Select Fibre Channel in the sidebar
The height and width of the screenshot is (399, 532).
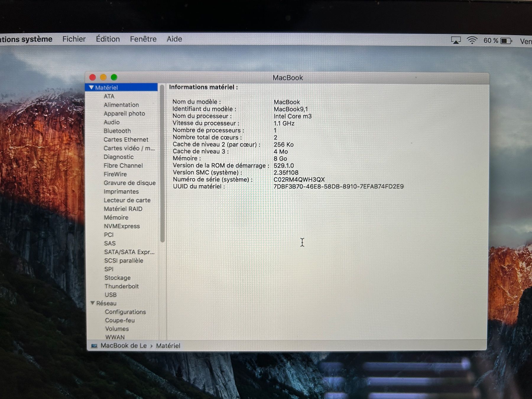click(123, 166)
